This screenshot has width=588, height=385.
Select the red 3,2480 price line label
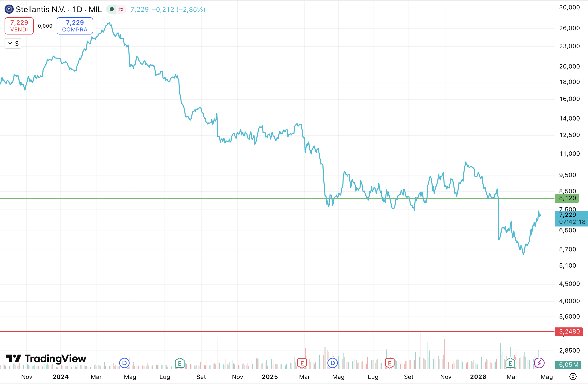[569, 331]
